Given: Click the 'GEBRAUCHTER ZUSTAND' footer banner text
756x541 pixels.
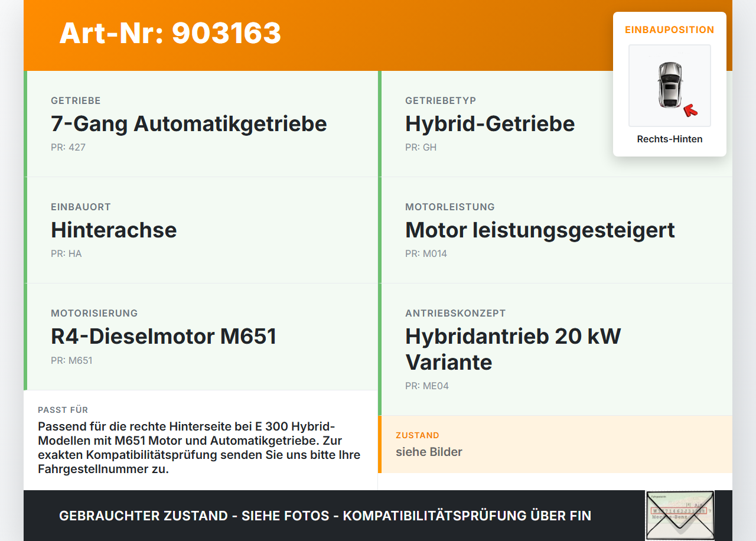Looking at the screenshot, I should click(325, 516).
